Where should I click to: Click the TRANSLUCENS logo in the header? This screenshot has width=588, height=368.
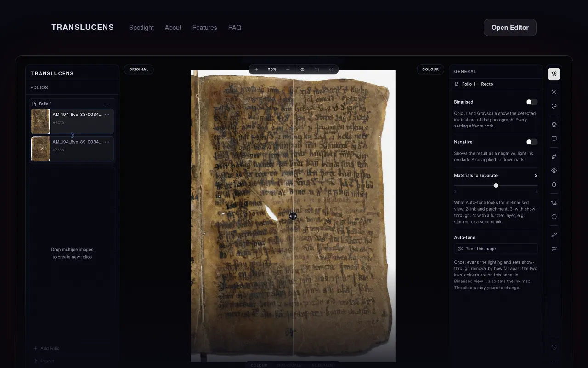[83, 28]
